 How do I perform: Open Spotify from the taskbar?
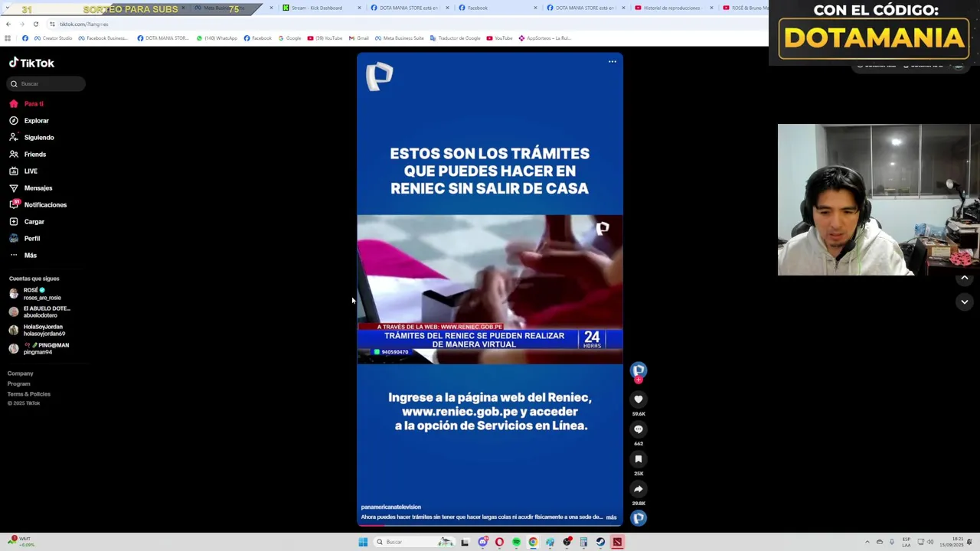pos(516,542)
